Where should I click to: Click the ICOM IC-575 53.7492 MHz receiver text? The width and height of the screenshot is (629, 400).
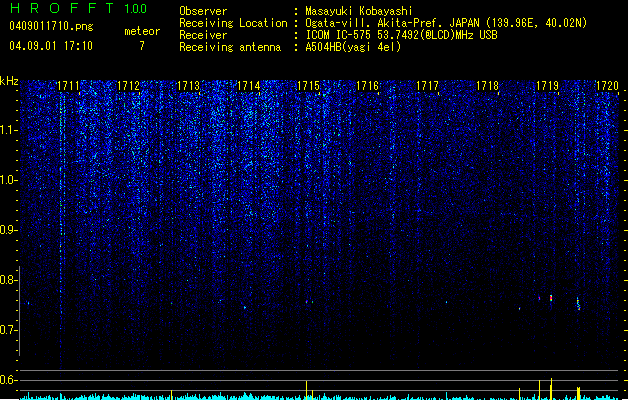401,35
